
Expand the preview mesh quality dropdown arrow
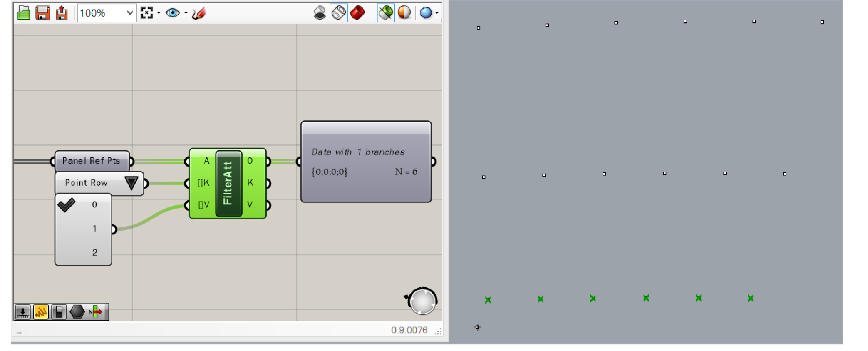[437, 13]
